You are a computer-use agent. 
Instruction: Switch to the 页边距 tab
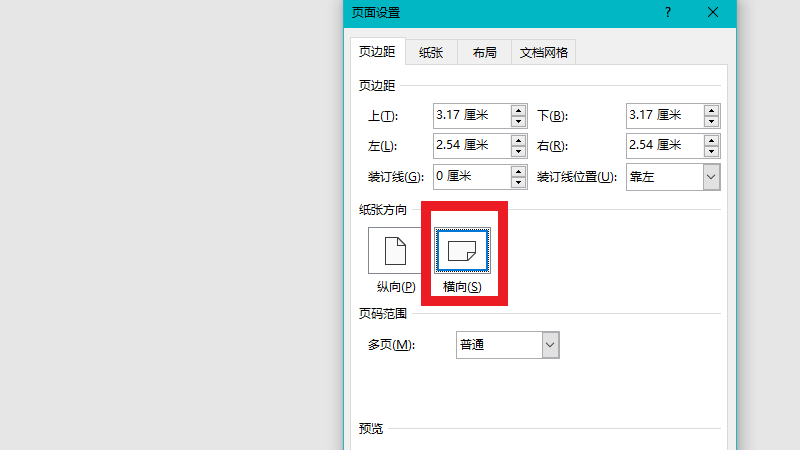pyautogui.click(x=378, y=52)
